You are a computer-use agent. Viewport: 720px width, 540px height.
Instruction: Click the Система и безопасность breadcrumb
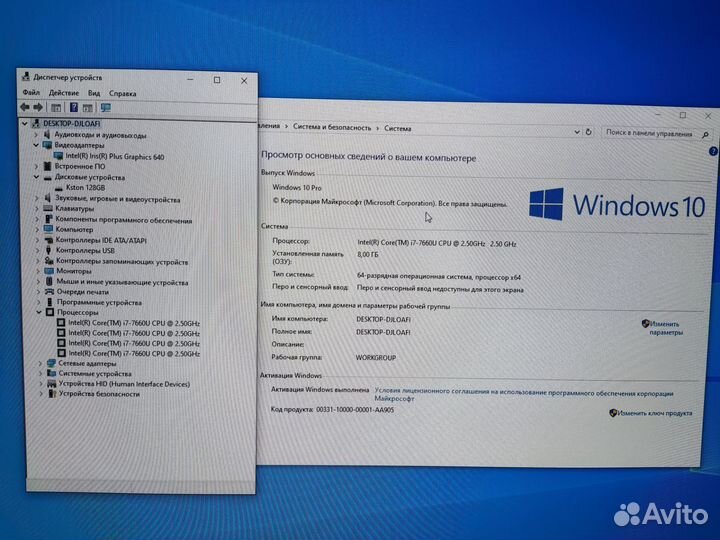pos(334,128)
